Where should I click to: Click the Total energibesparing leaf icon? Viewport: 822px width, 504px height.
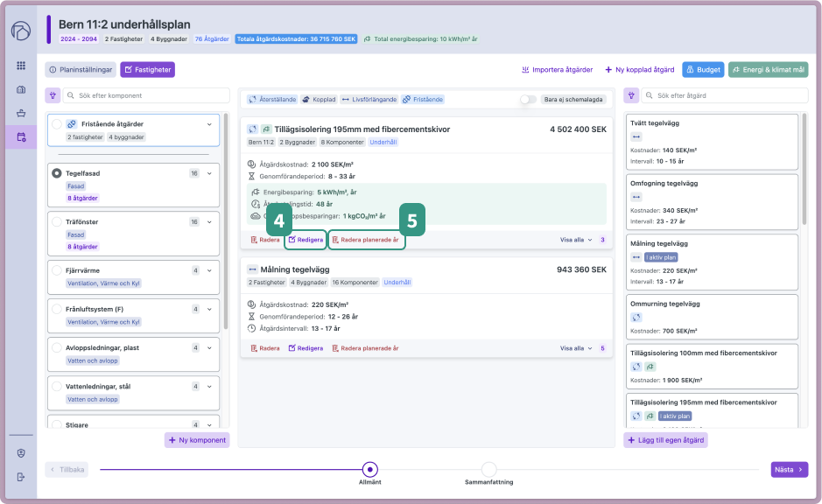(x=367, y=39)
